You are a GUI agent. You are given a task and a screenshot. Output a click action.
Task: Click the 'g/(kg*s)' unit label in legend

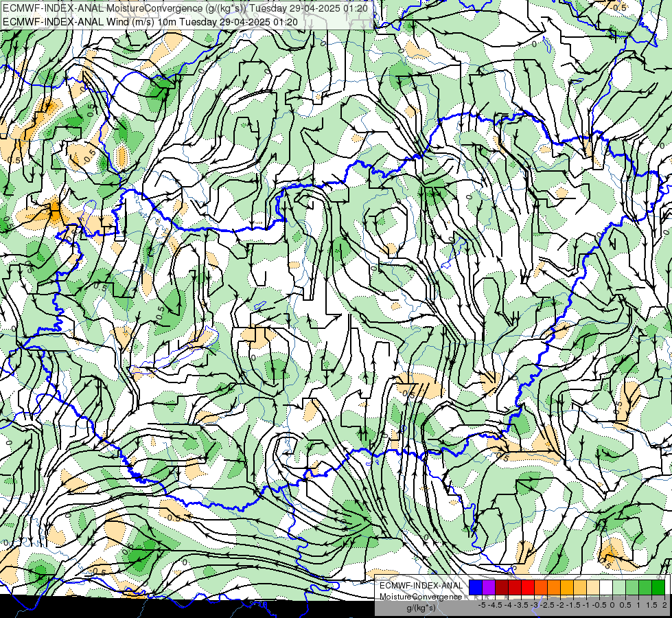tap(421, 608)
